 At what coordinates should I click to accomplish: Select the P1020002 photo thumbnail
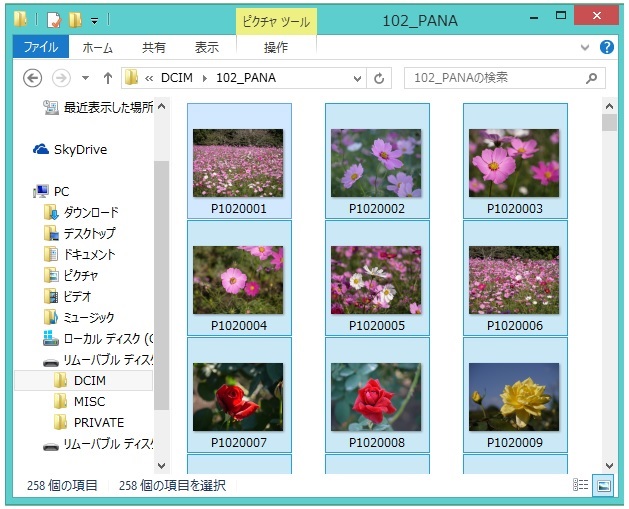click(x=377, y=161)
